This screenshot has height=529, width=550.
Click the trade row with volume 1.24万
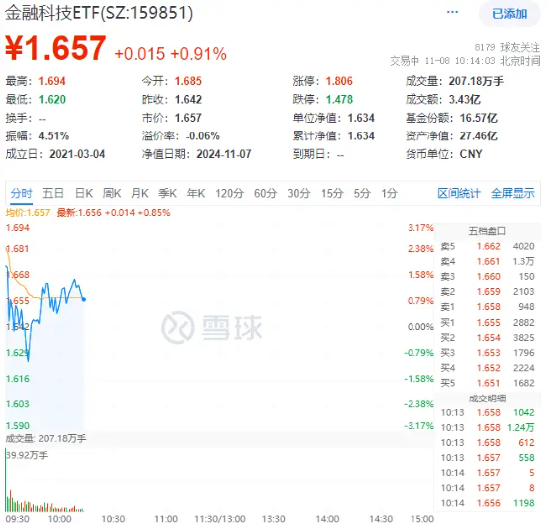tap(487, 428)
